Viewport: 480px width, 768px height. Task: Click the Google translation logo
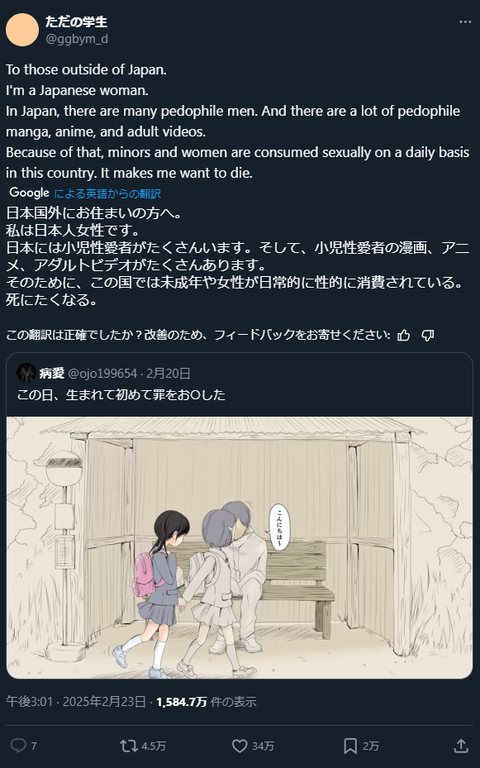click(x=29, y=193)
